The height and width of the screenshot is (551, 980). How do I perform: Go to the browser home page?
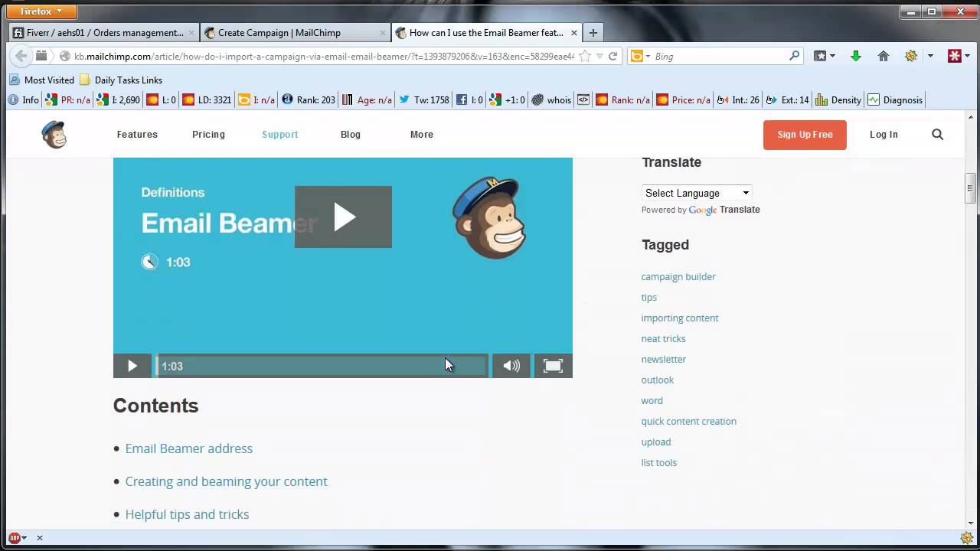pos(884,56)
